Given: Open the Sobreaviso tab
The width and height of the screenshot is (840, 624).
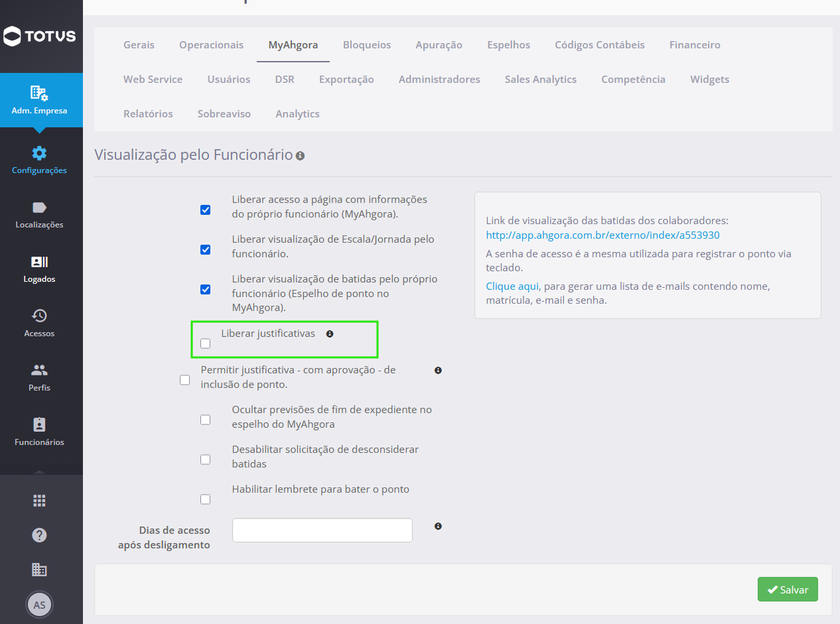Looking at the screenshot, I should click(x=224, y=114).
